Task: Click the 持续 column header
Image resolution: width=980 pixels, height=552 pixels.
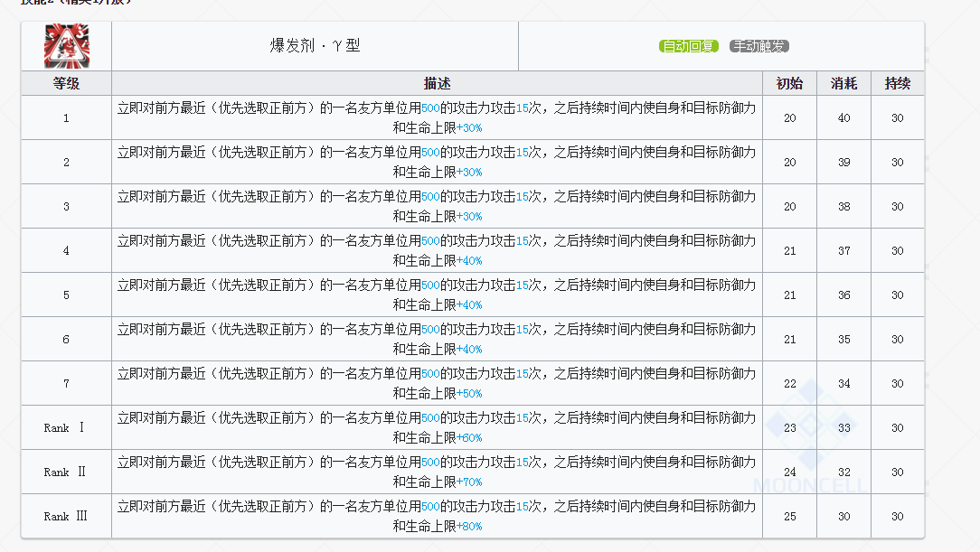Action: (x=897, y=84)
